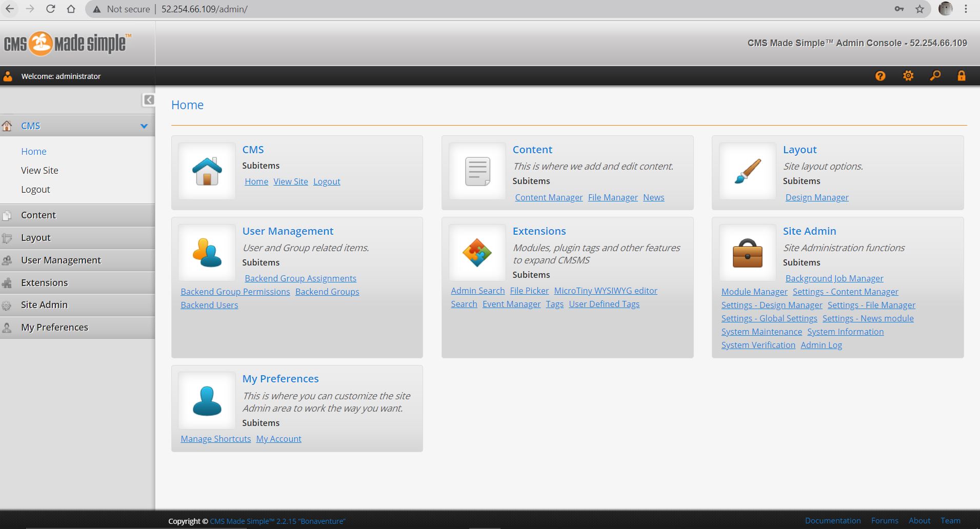
Task: Open settings via the orange gear icon
Action: [x=908, y=76]
